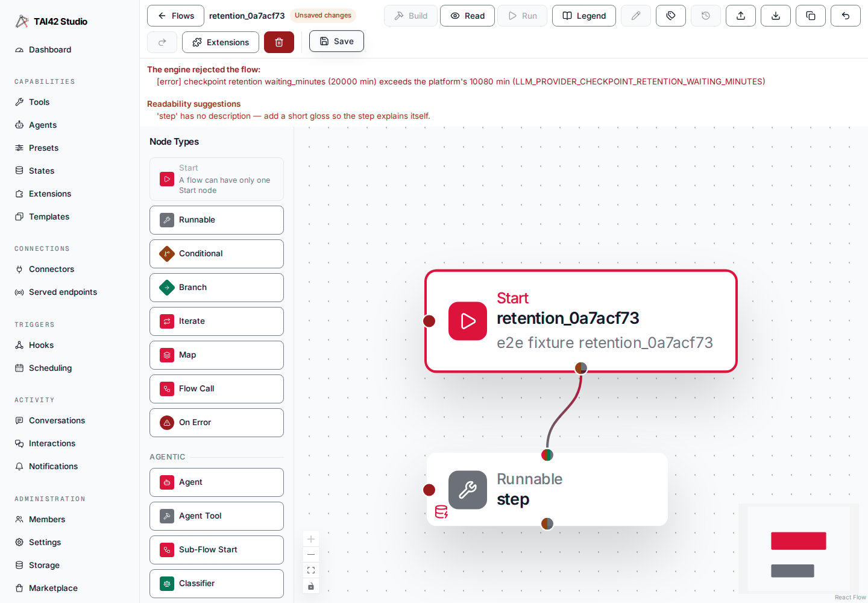Select the Branch node type

point(216,288)
